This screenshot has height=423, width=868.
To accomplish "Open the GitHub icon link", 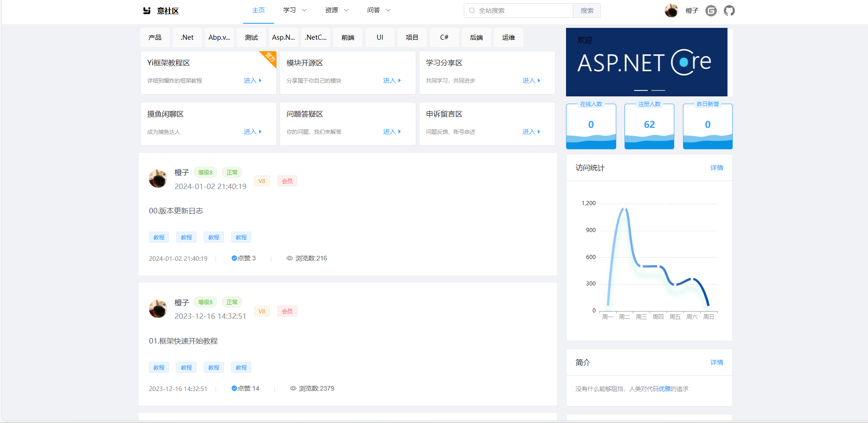I will pyautogui.click(x=729, y=11).
